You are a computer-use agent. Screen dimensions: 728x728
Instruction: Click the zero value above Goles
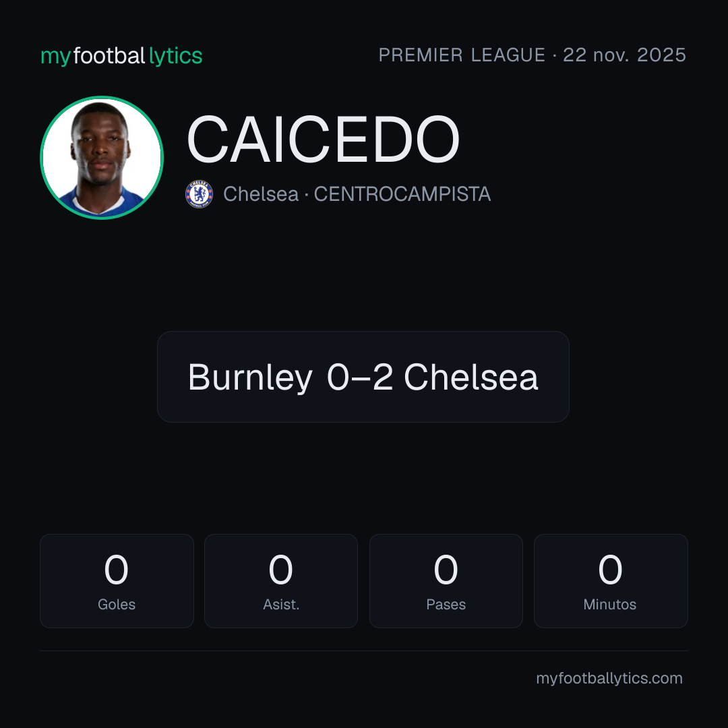pos(117,570)
